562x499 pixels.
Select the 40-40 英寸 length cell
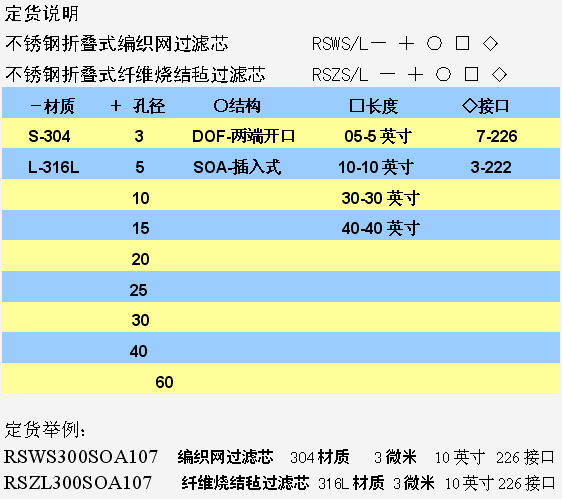tap(380, 228)
